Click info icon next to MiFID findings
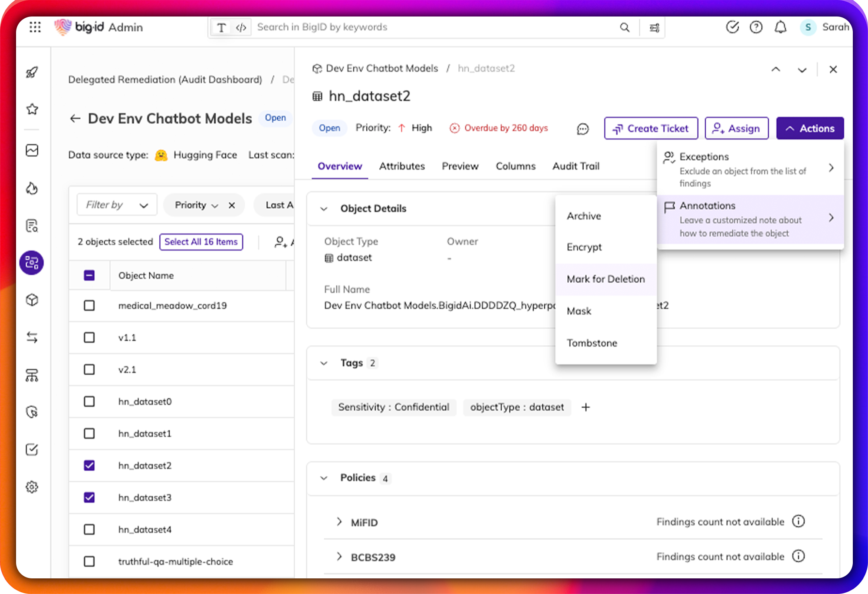 [798, 521]
